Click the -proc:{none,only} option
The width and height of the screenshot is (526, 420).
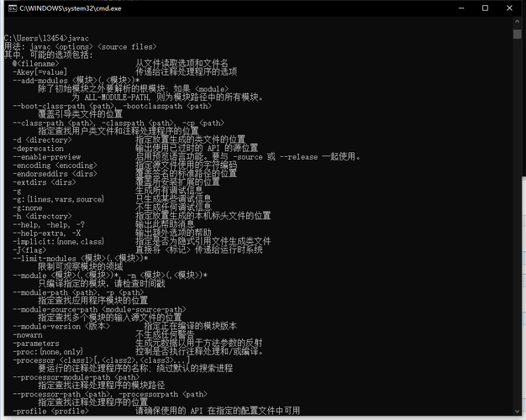(x=48, y=352)
